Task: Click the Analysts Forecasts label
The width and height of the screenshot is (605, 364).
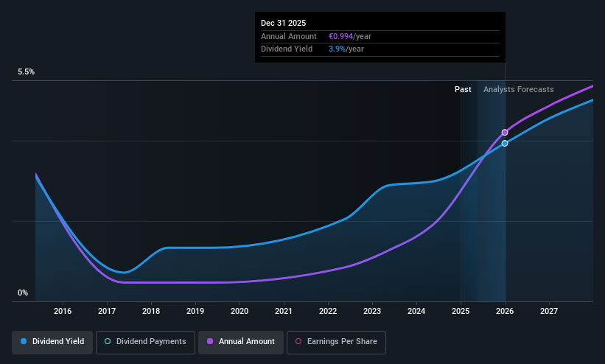Action: click(x=518, y=90)
